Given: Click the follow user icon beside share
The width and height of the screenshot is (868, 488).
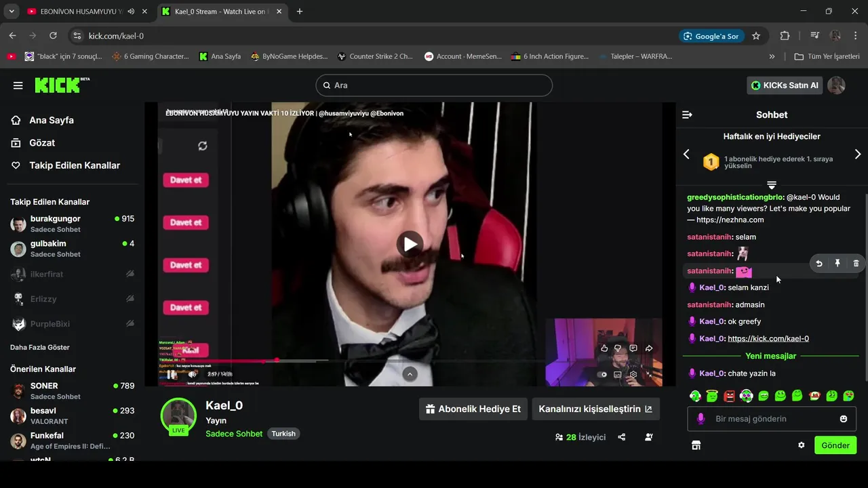Looking at the screenshot, I should pyautogui.click(x=649, y=437).
